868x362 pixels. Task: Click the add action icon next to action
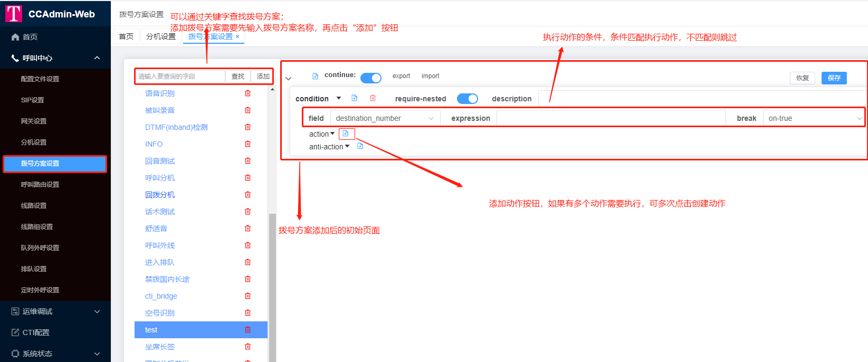tap(346, 134)
